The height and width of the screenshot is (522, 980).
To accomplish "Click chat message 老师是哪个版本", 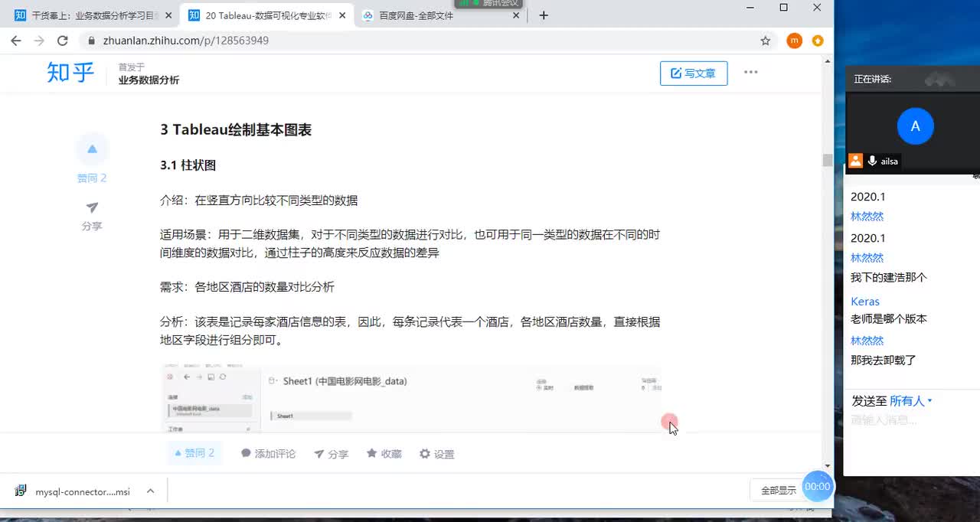I will (888, 318).
